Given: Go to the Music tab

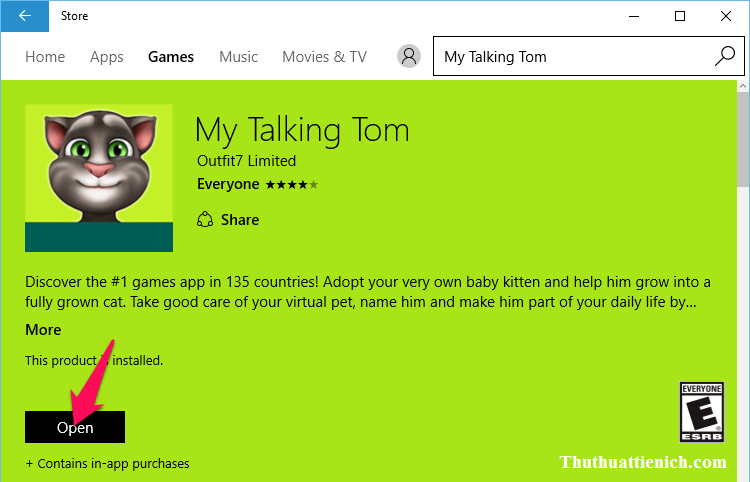Looking at the screenshot, I should coord(238,57).
